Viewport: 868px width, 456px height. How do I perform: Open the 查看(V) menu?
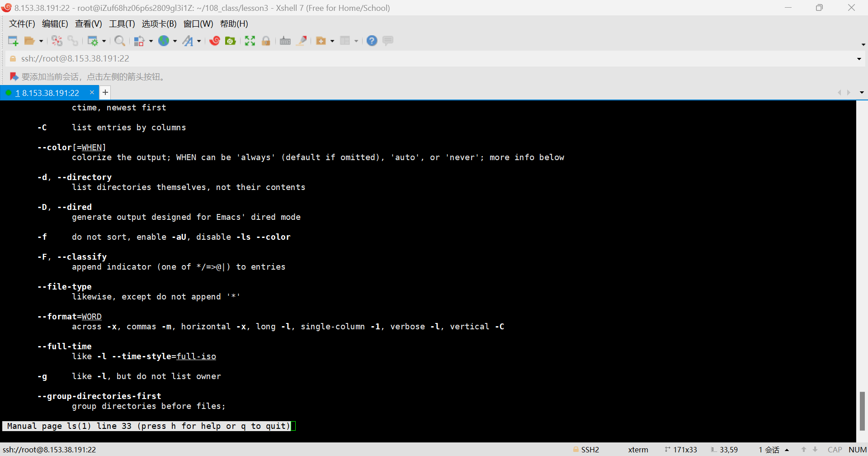point(89,24)
